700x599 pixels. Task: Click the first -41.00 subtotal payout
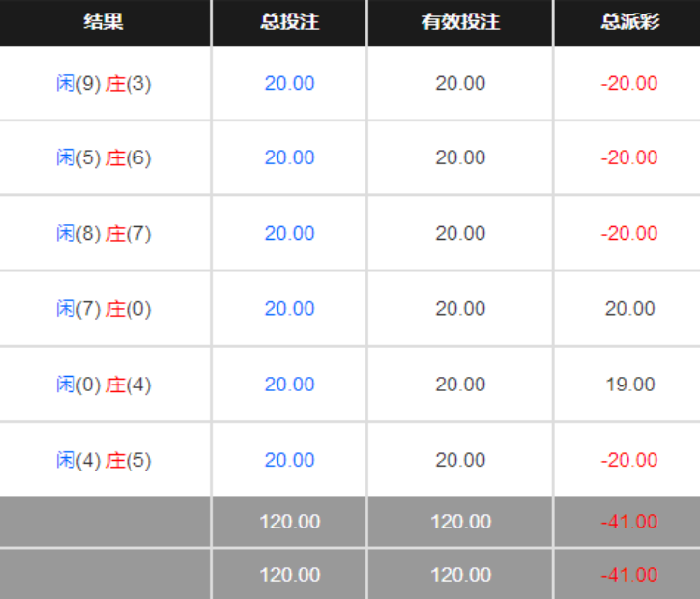click(x=629, y=522)
